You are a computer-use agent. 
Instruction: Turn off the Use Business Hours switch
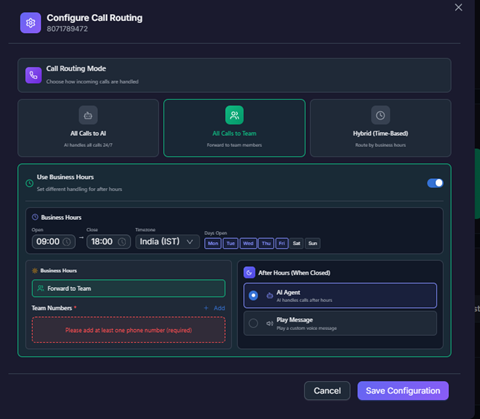(x=435, y=183)
